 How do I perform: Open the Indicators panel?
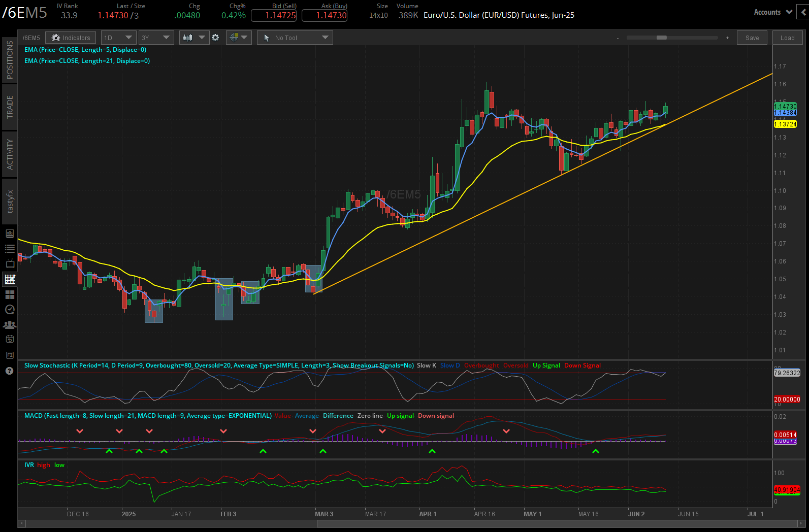(x=71, y=38)
